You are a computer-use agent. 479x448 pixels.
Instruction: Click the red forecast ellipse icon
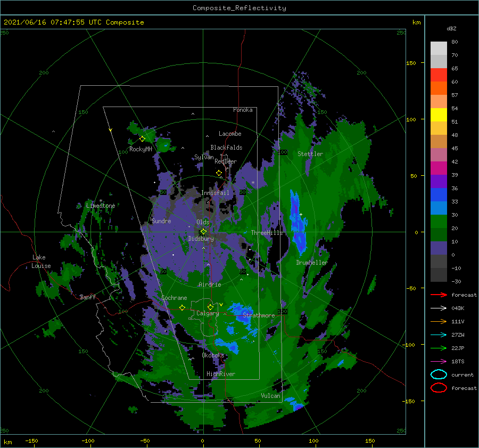(x=439, y=388)
